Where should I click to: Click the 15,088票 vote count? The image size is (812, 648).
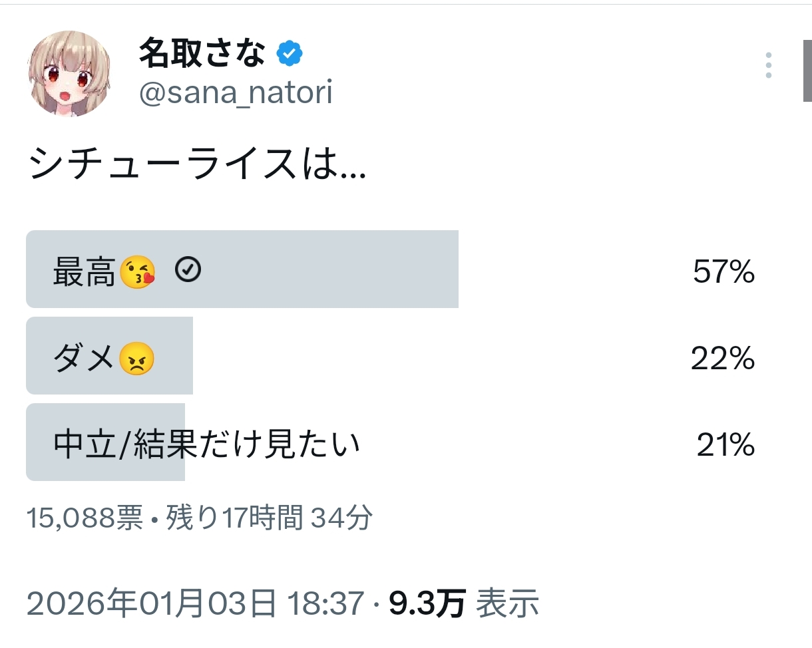85,518
